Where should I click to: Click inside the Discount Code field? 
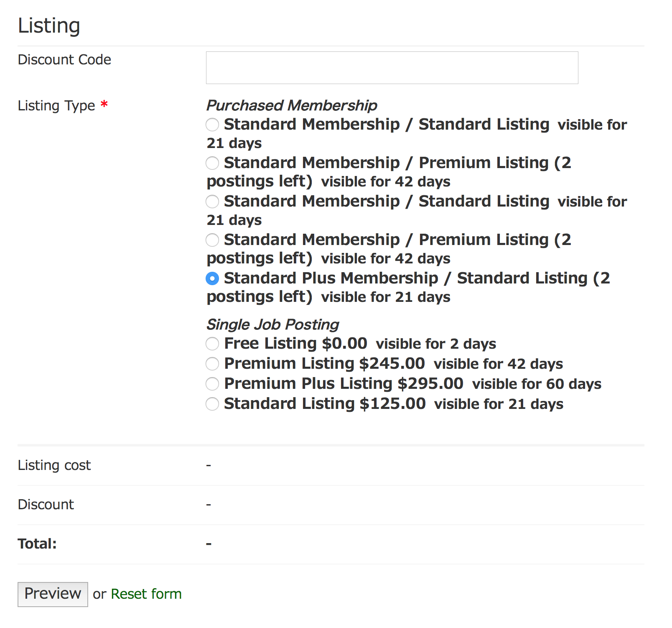pos(391,67)
